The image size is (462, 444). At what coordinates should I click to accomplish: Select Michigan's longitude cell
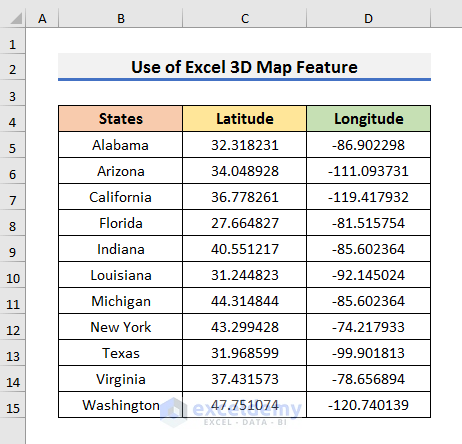click(x=368, y=301)
